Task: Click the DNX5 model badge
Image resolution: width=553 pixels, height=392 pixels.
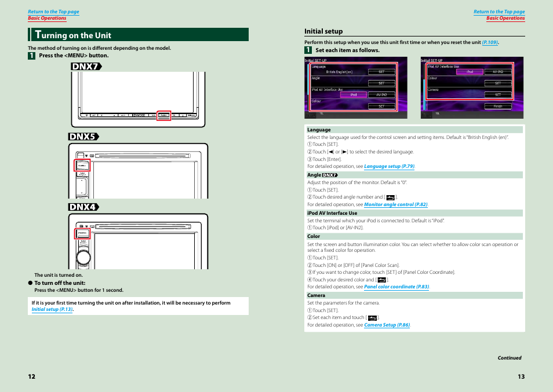Action: coord(83,136)
